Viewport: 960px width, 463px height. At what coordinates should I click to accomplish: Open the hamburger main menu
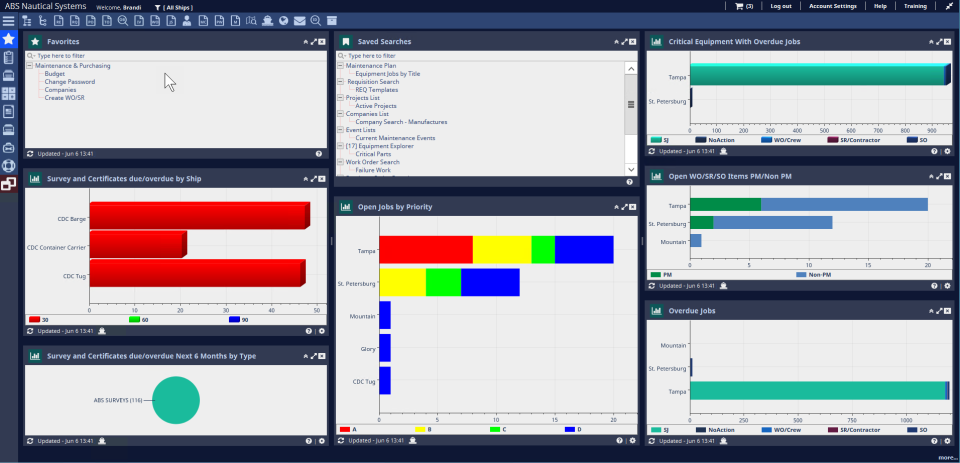(8, 20)
